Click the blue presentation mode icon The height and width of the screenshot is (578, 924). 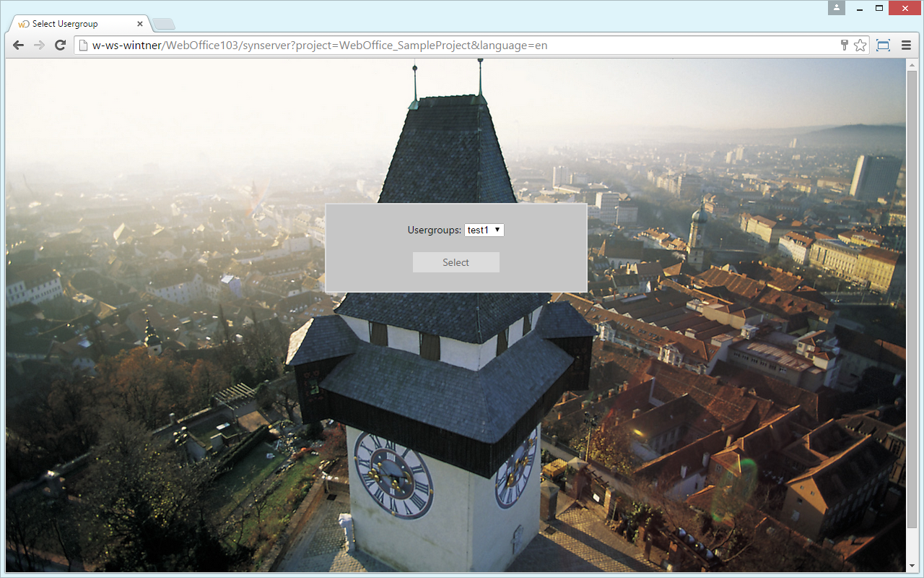(883, 45)
